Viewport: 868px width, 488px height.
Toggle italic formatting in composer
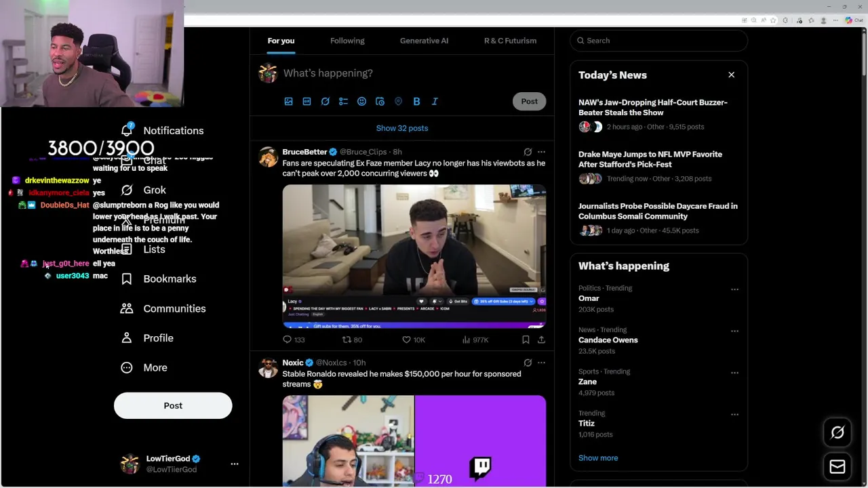(435, 102)
